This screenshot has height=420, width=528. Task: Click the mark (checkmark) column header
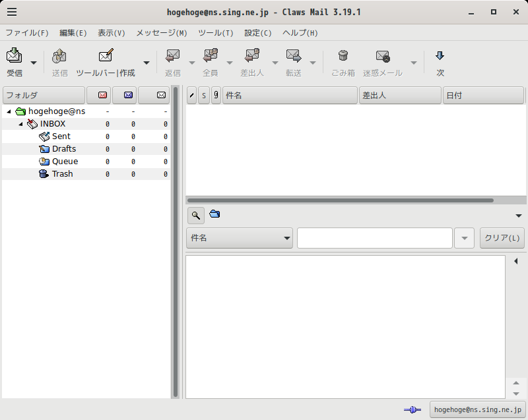coord(191,95)
